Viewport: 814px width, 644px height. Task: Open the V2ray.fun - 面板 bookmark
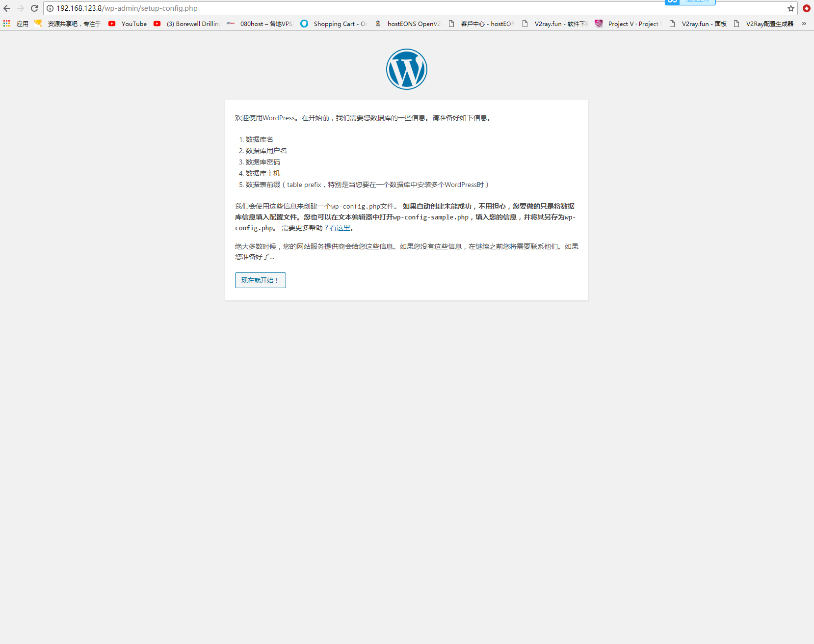coord(698,24)
